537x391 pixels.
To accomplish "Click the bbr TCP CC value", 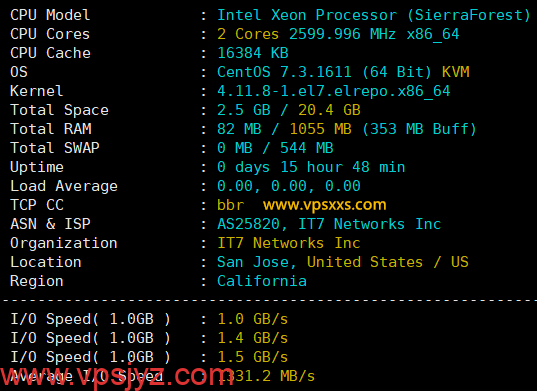I will (x=230, y=205).
